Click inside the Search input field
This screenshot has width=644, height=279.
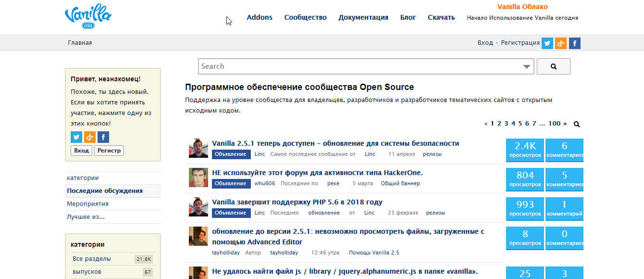[x=336, y=66]
